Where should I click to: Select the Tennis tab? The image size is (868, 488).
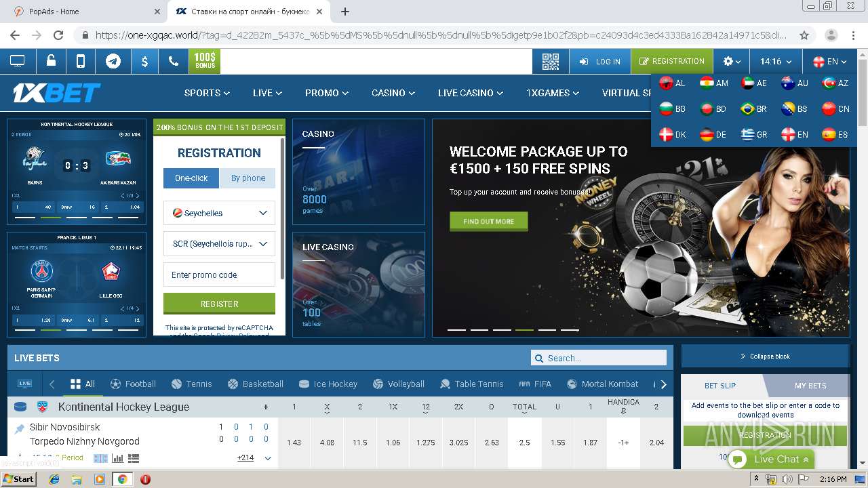click(191, 384)
